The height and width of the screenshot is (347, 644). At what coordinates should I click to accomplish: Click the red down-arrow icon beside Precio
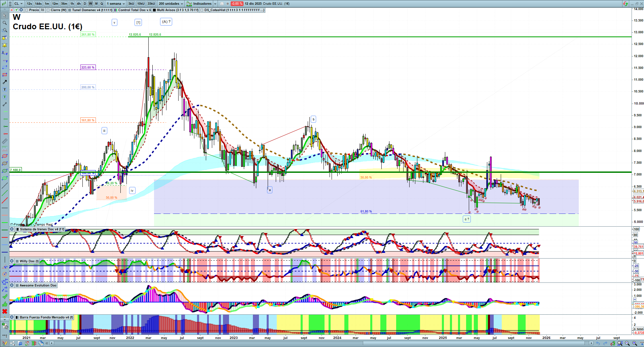pos(12,10)
